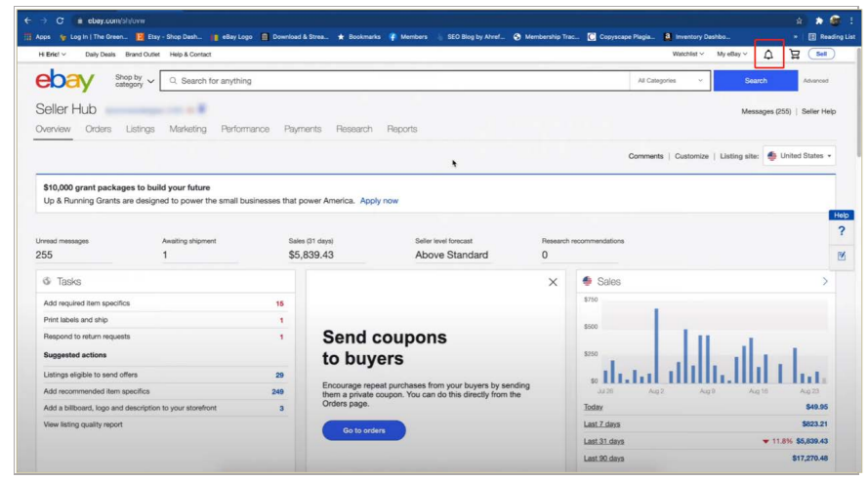Open the Bookmarks star folder
Screen dimensions: 868x480
click(x=358, y=37)
